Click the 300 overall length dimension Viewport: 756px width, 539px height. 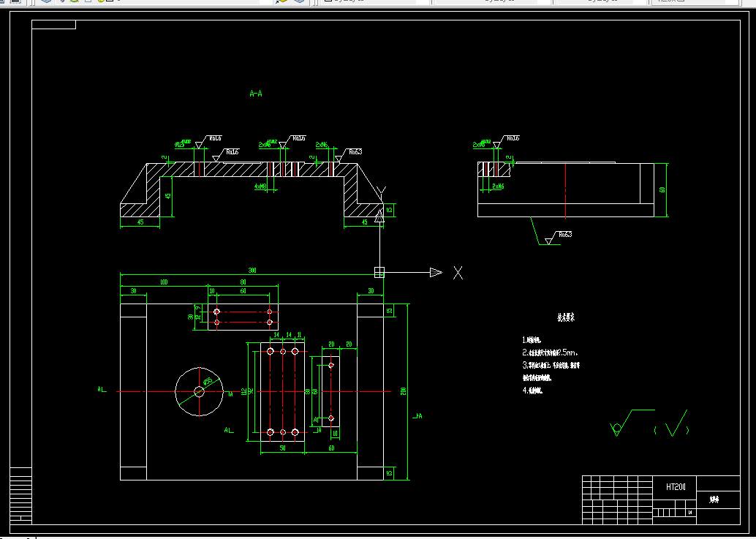point(252,271)
